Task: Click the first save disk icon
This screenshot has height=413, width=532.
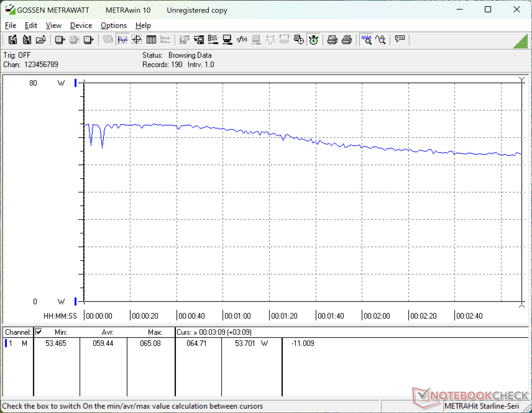Action: pos(13,40)
